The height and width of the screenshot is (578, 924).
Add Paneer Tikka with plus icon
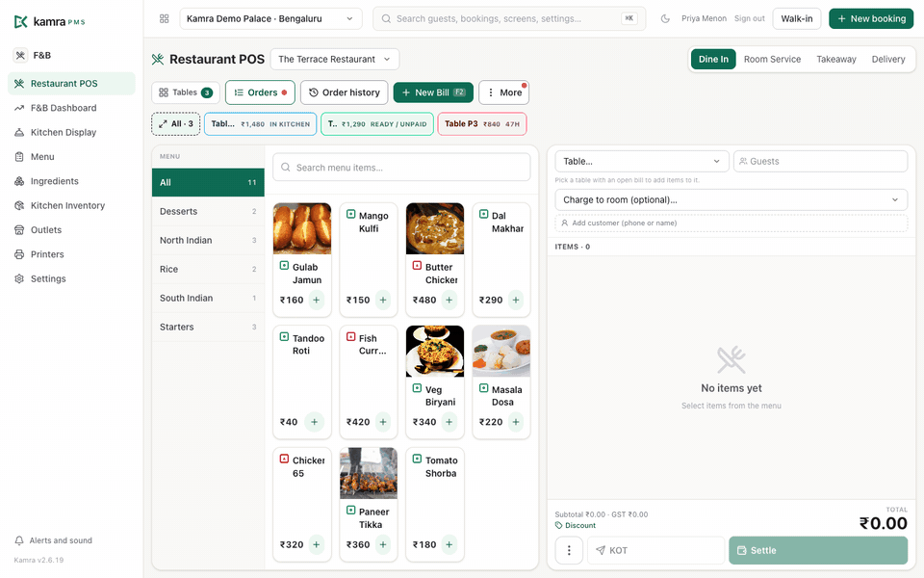tap(383, 545)
